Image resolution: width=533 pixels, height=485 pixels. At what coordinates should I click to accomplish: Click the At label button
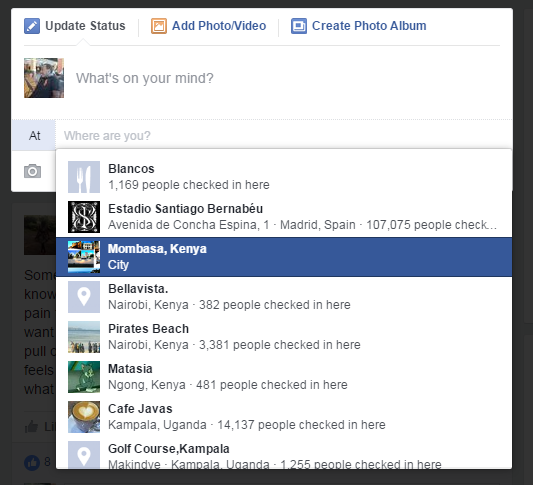click(x=34, y=136)
